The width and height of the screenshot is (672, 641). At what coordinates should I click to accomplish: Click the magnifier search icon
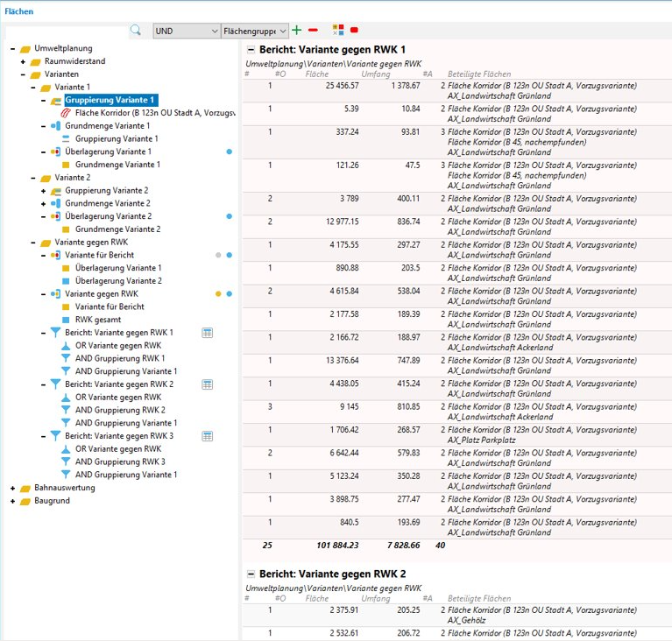pos(136,30)
